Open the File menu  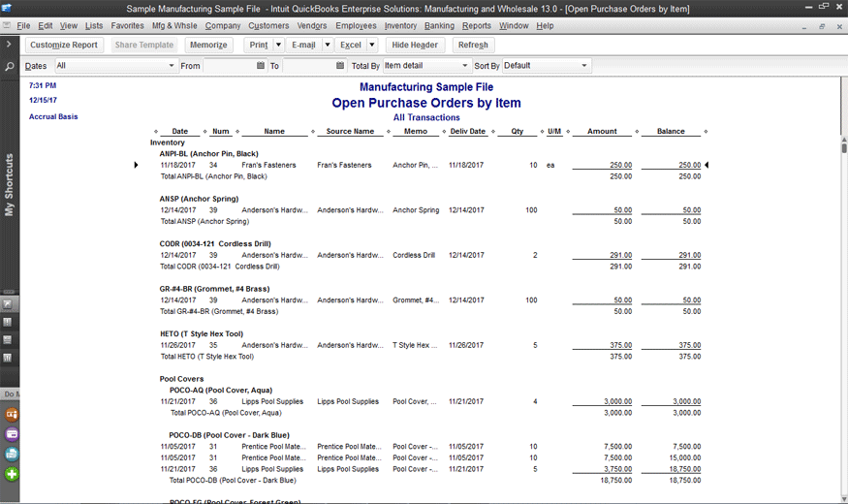23,25
